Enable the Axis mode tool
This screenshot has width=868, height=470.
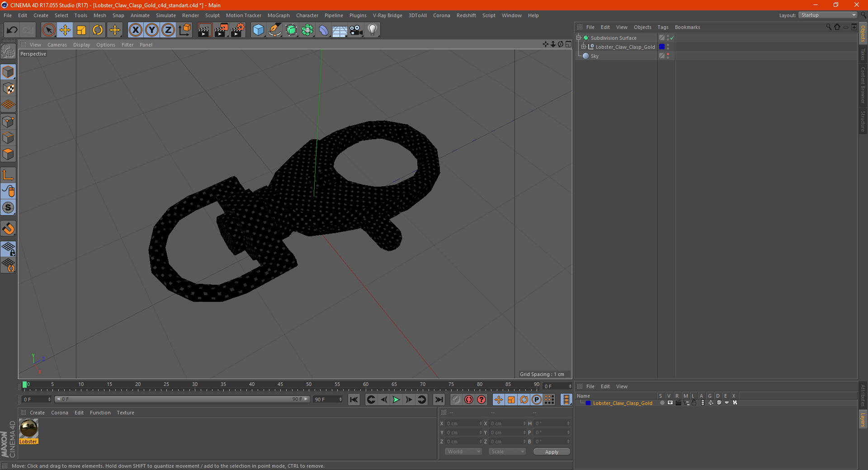click(x=8, y=175)
